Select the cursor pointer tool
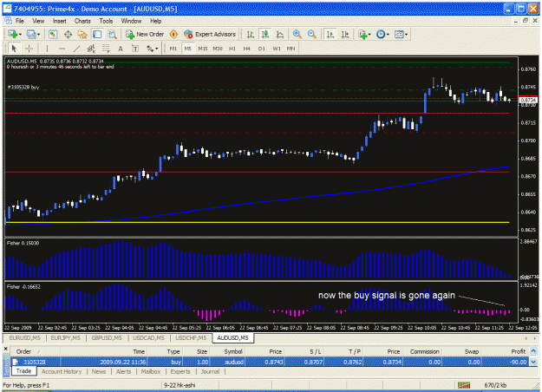The height and width of the screenshot is (392, 542). coord(14,49)
